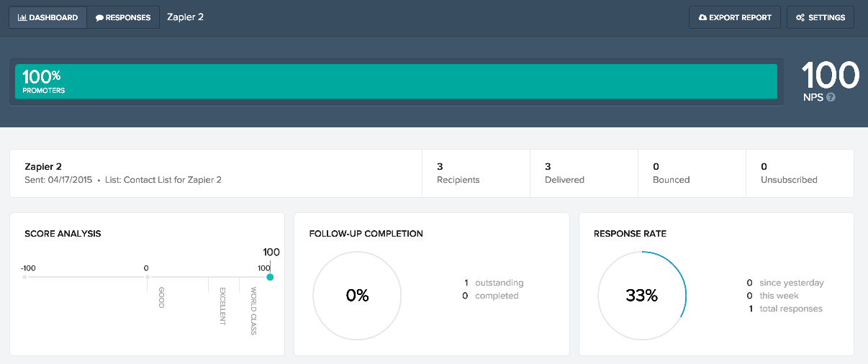Click the -100 point on score axis
This screenshot has width=868, height=364.
tap(25, 277)
